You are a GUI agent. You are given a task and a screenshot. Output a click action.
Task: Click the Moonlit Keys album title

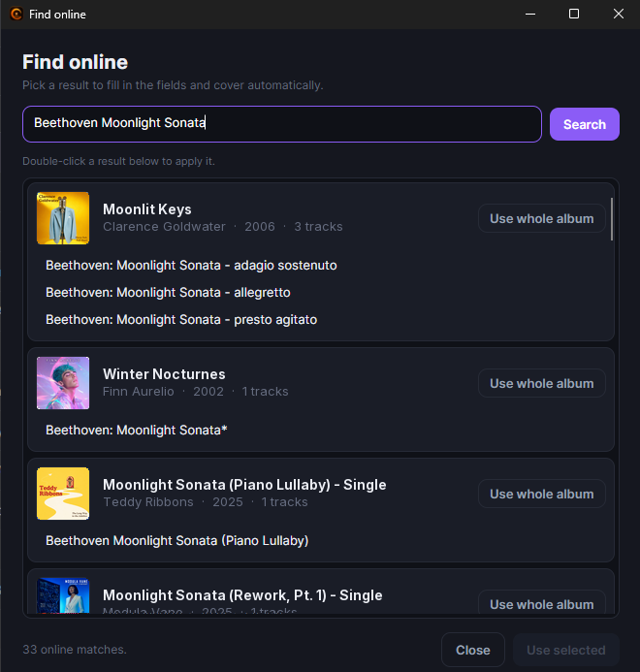(147, 209)
